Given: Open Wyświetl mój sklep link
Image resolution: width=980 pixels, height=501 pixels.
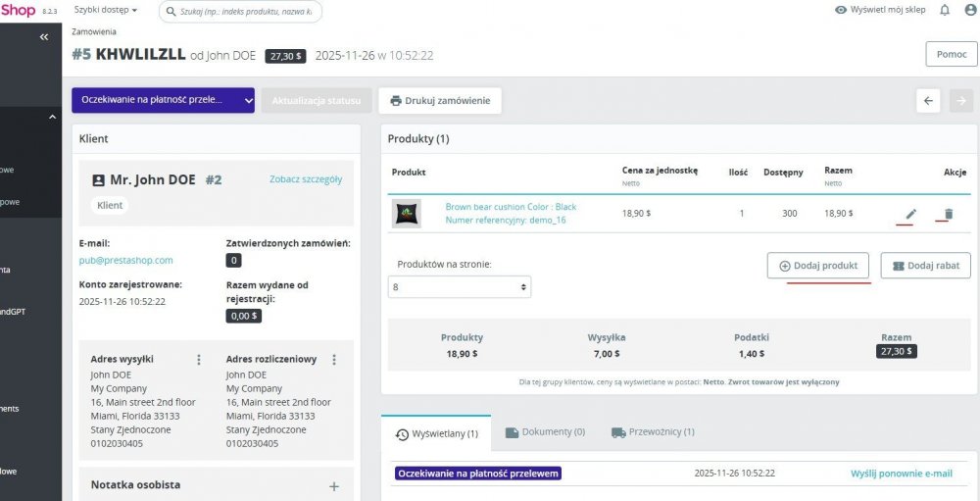Looking at the screenshot, I should click(880, 10).
